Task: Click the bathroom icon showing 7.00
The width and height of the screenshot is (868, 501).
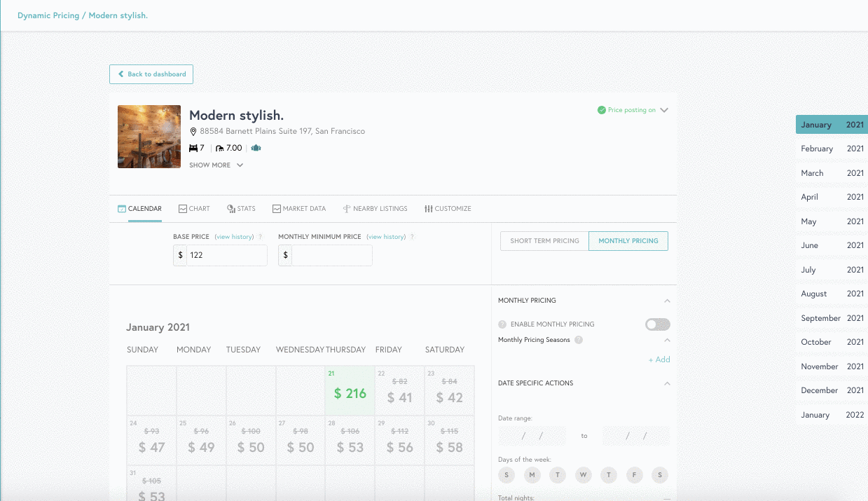Action: 219,149
